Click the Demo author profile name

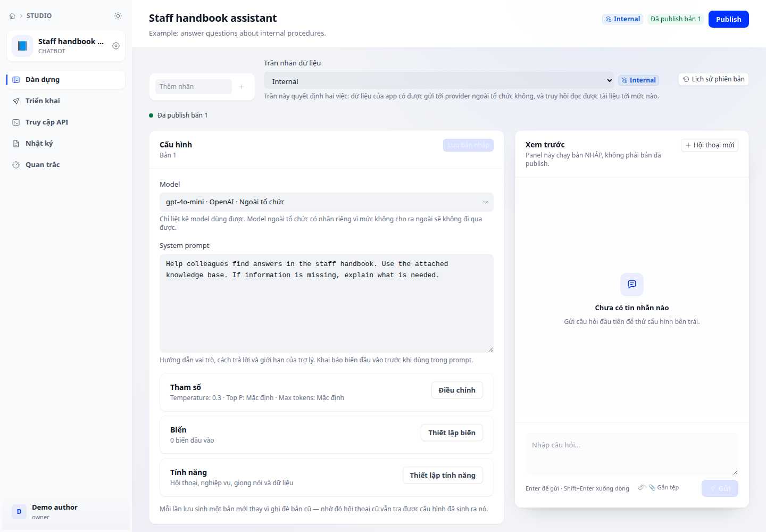(55, 508)
